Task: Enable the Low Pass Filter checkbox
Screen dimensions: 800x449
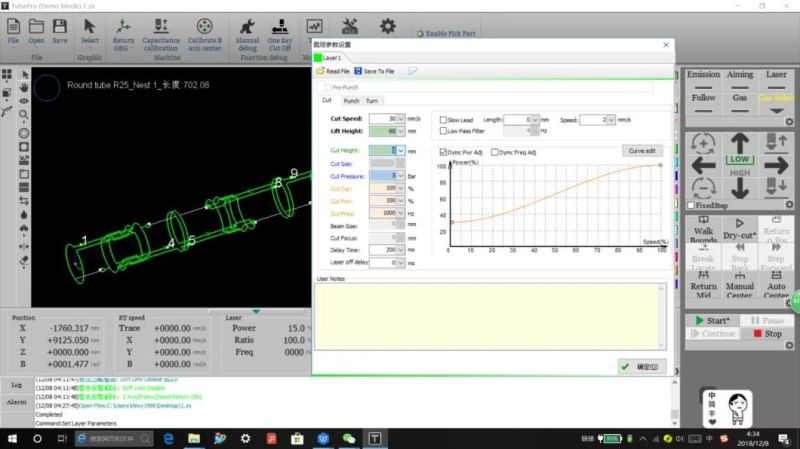Action: point(443,131)
